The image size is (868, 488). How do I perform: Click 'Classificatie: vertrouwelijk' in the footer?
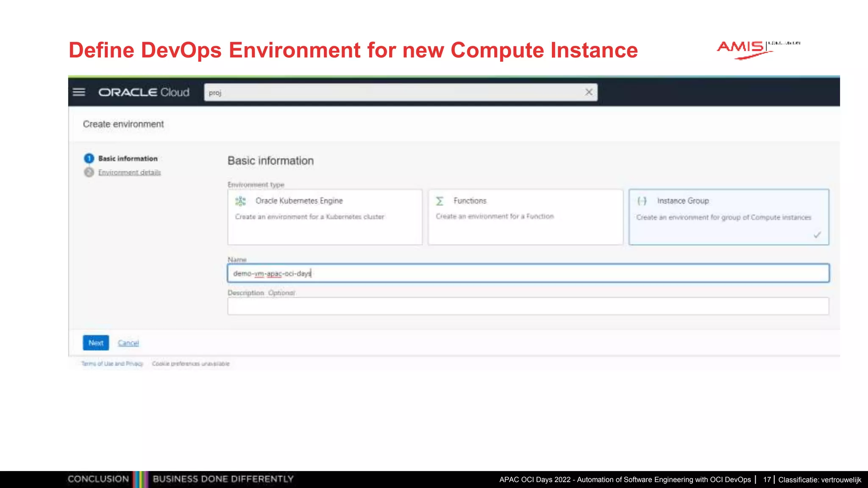coord(820,480)
